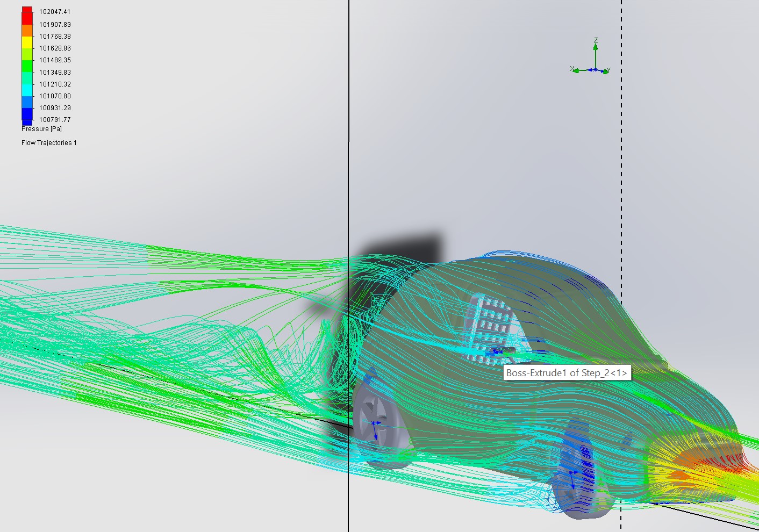Click the Boss-Extrude1 of Step_2<1> callout
Viewport: 759px width, 532px height.
[x=567, y=373]
